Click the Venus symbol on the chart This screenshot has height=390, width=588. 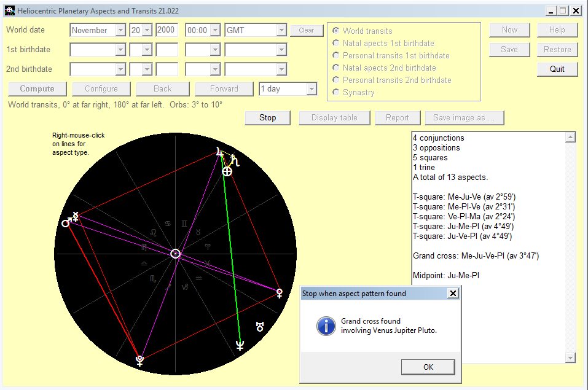[280, 293]
